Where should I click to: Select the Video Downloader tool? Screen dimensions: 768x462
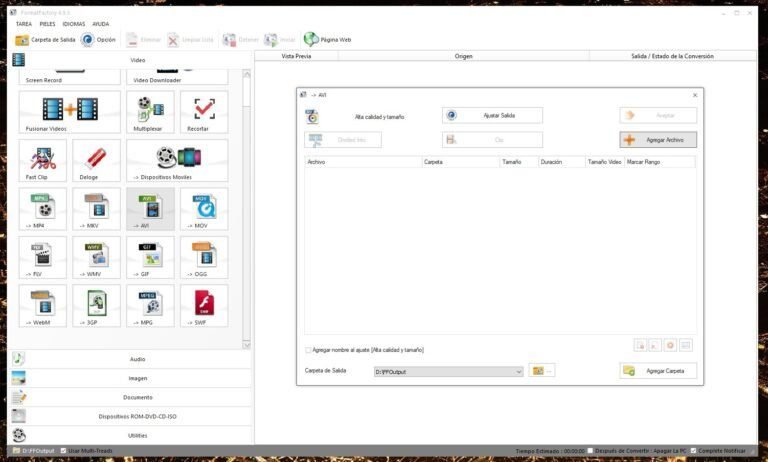point(177,76)
